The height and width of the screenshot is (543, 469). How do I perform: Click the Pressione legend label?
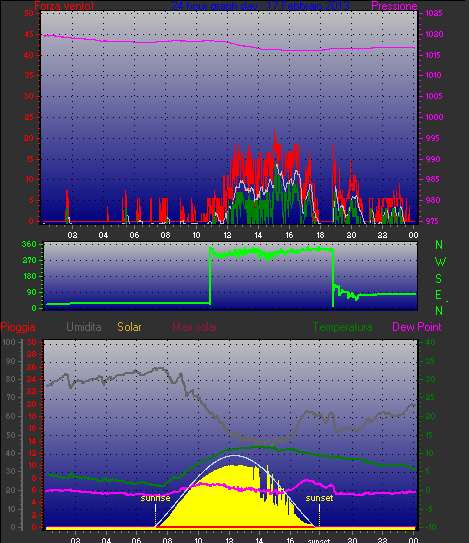[394, 6]
